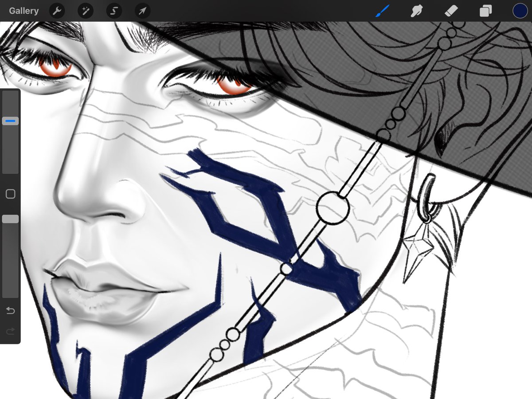Redo the last undone stroke
532x399 pixels.
point(11,331)
